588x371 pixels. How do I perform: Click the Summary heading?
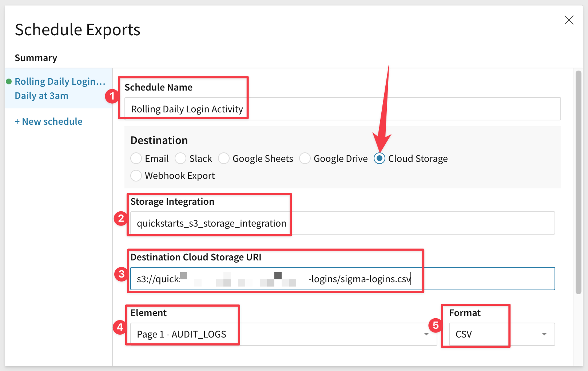tap(36, 58)
